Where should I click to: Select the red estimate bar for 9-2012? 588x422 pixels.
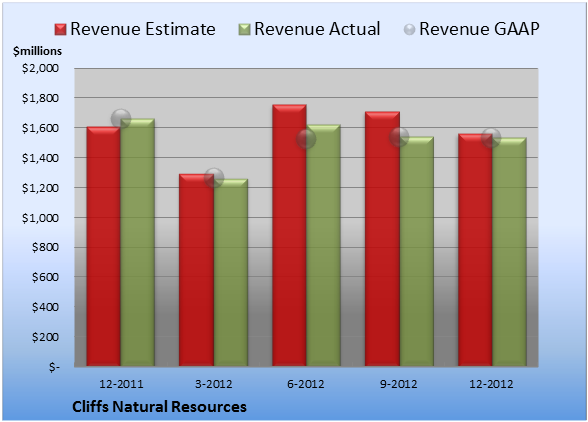point(382,239)
